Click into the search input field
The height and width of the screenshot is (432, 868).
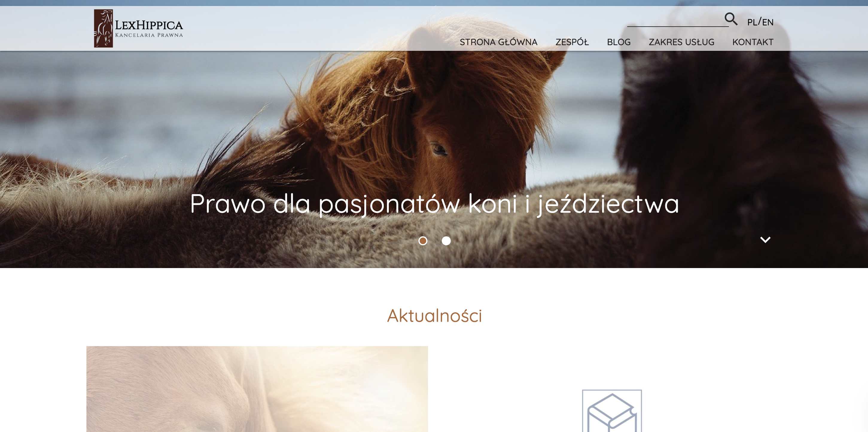pos(676,20)
